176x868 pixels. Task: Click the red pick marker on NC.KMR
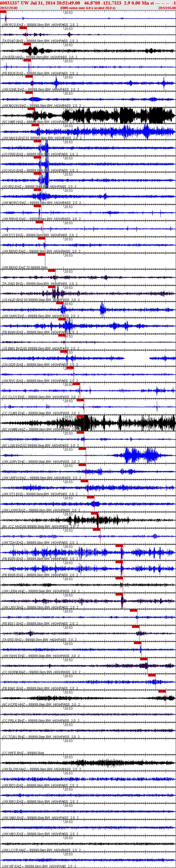point(31,109)
